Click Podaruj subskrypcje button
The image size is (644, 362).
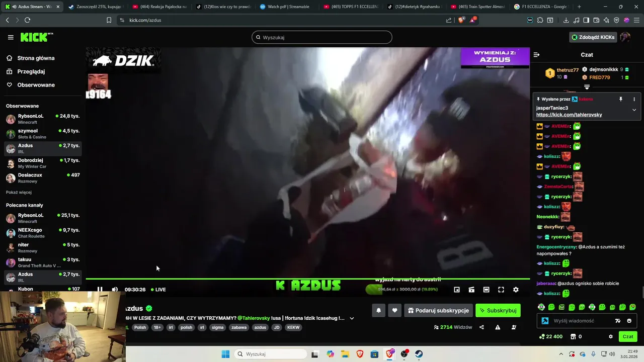438,311
